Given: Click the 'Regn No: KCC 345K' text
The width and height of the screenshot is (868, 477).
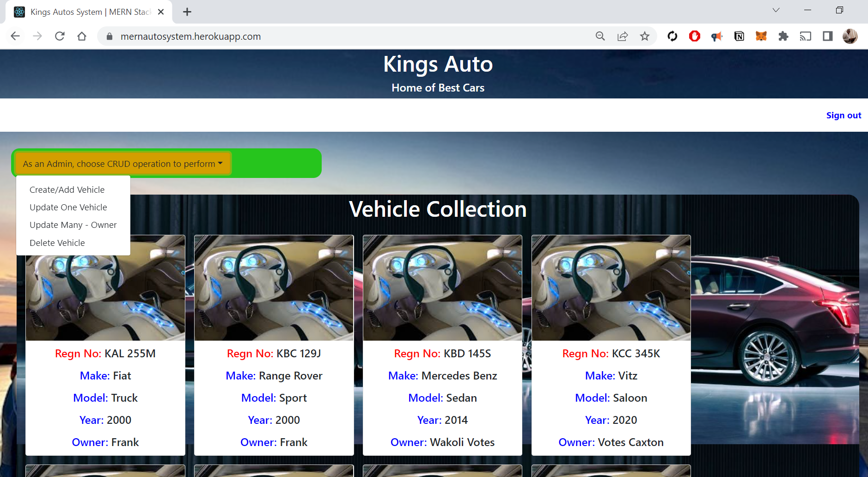Looking at the screenshot, I should (611, 354).
